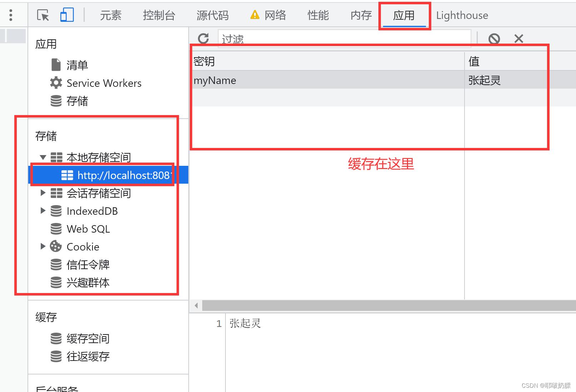Open Service Workers item
The image size is (576, 392).
[104, 83]
